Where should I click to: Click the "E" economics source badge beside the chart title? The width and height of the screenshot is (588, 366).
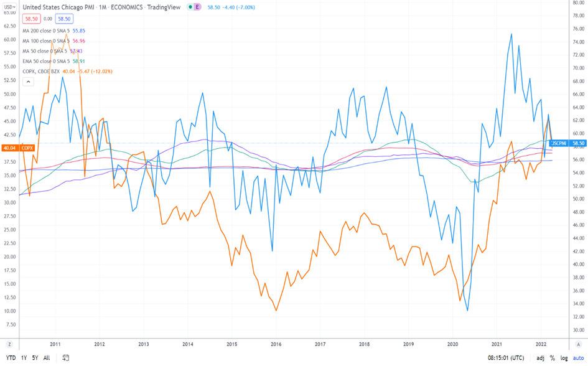(x=197, y=7)
